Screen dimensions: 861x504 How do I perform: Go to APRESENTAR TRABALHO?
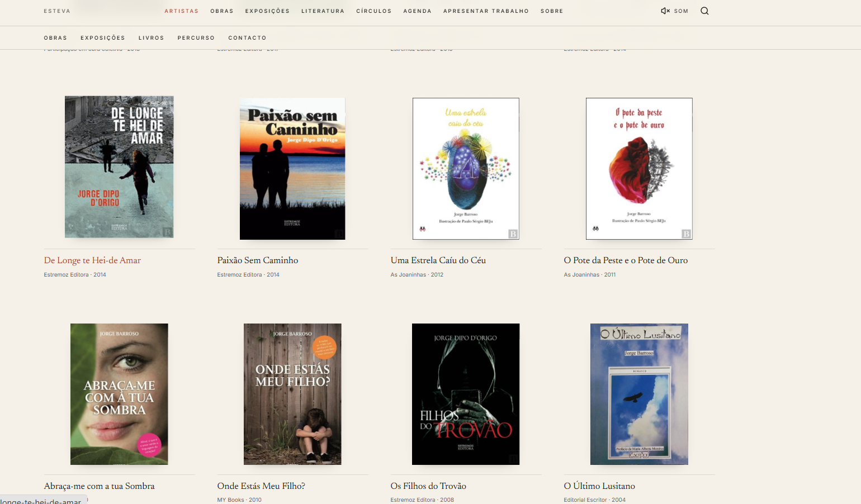click(x=486, y=11)
